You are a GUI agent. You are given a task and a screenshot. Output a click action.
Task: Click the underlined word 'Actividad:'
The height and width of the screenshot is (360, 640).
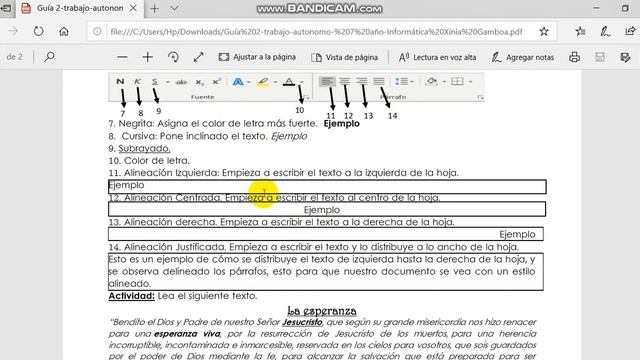[x=131, y=296]
